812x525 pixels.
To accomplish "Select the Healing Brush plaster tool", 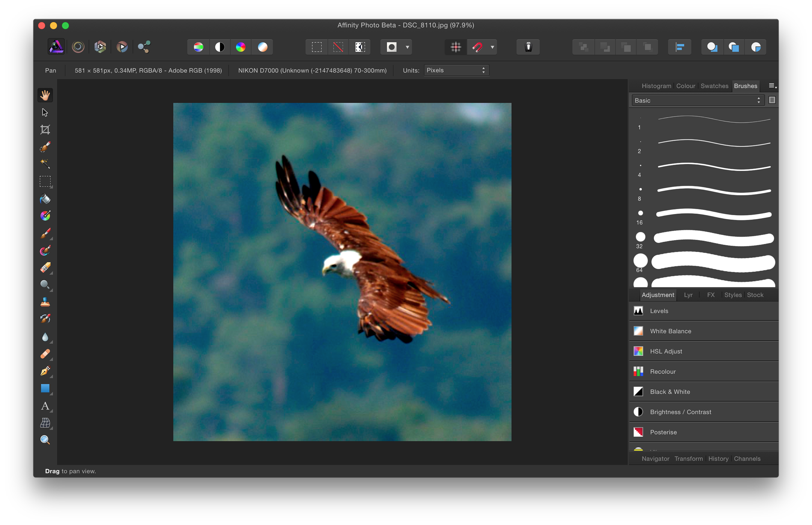I will [x=45, y=354].
